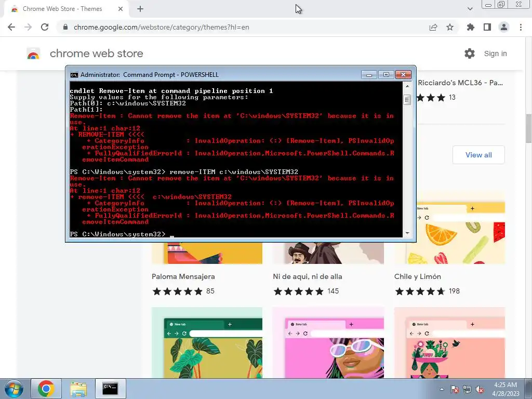Expand the tab search dropdown chevron

pos(470,9)
